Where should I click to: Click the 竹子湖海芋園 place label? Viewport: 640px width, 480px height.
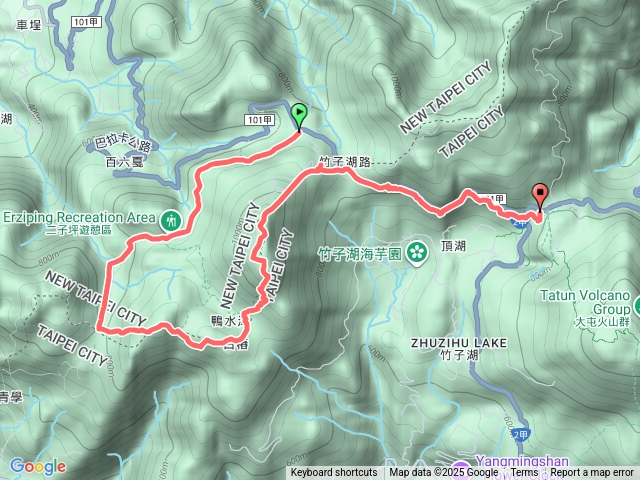[360, 255]
